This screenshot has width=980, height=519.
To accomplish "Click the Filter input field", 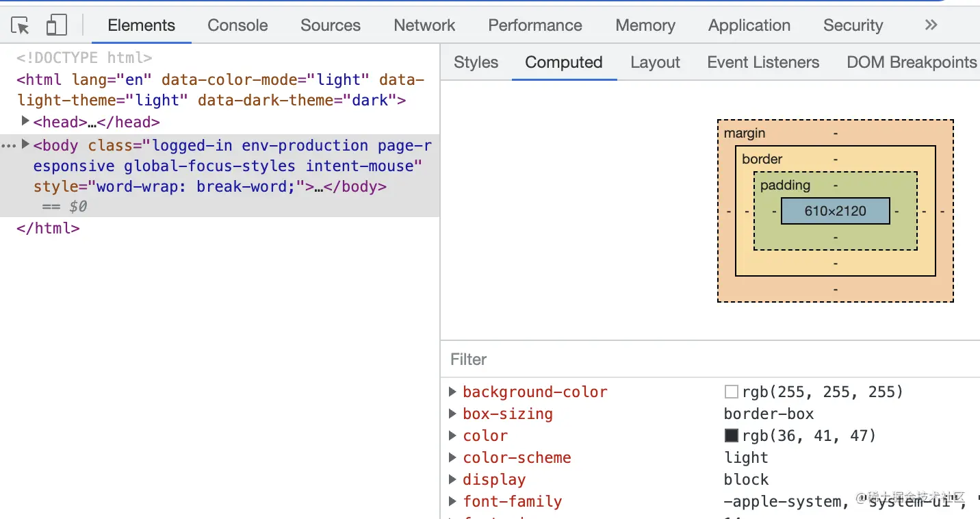I will (710, 359).
